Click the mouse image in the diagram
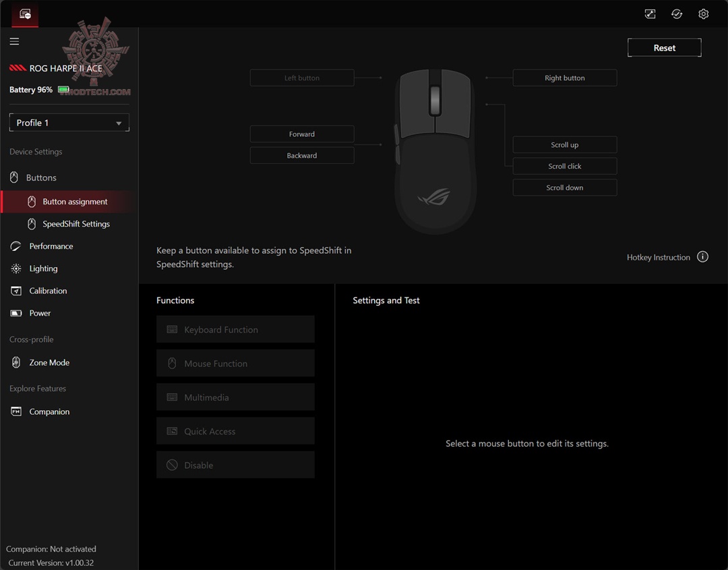 coord(435,151)
